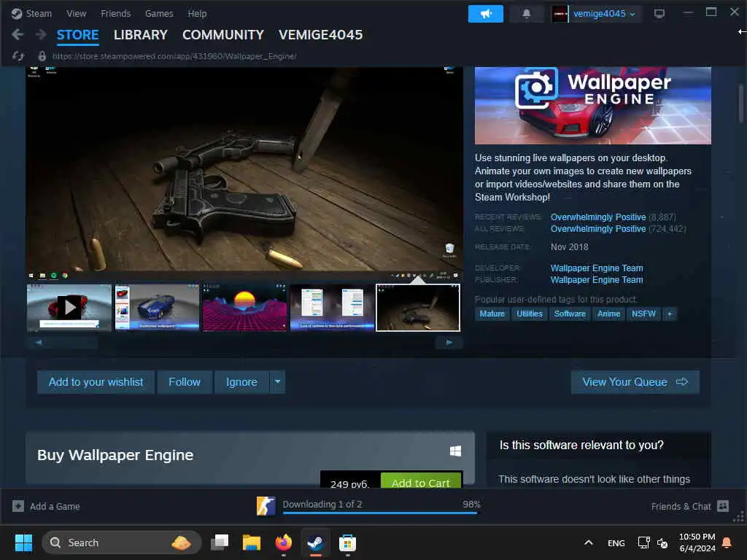The width and height of the screenshot is (747, 560).
Task: Show hidden tray icons chevron
Action: tap(589, 542)
